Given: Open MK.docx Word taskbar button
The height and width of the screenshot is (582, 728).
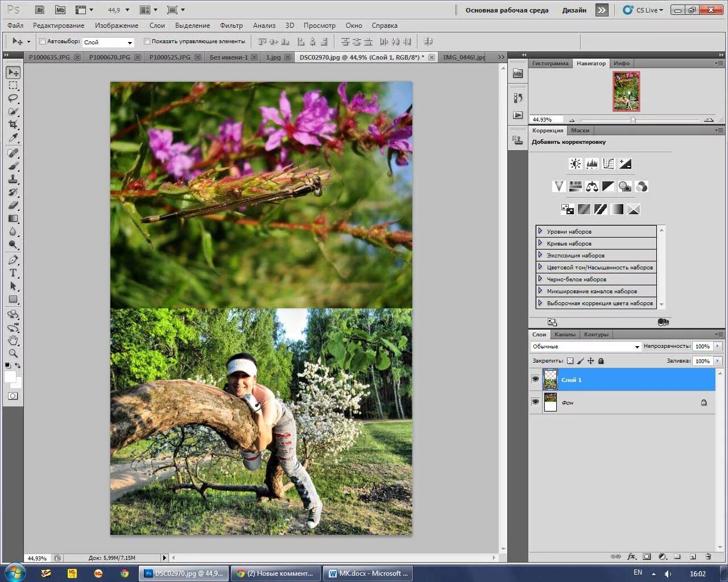Looking at the screenshot, I should point(369,573).
